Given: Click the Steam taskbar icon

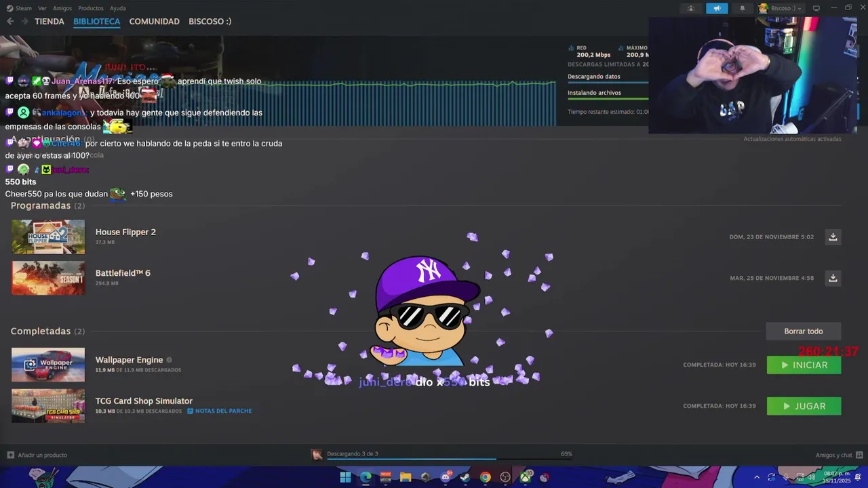Looking at the screenshot, I should pyautogui.click(x=465, y=477).
